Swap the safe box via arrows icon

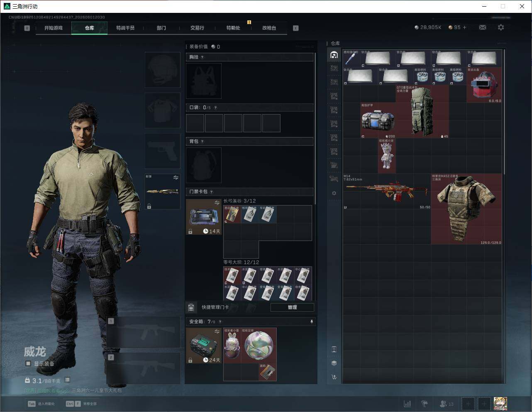(x=217, y=331)
